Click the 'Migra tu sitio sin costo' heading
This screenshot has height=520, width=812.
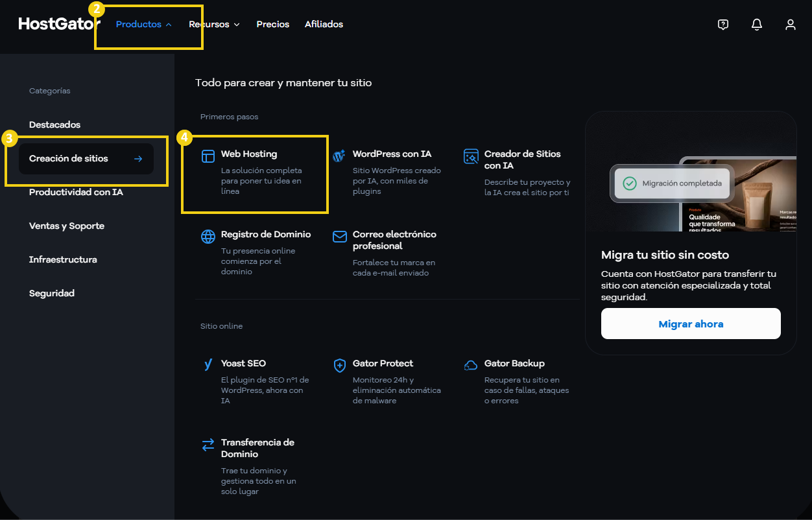click(x=665, y=255)
